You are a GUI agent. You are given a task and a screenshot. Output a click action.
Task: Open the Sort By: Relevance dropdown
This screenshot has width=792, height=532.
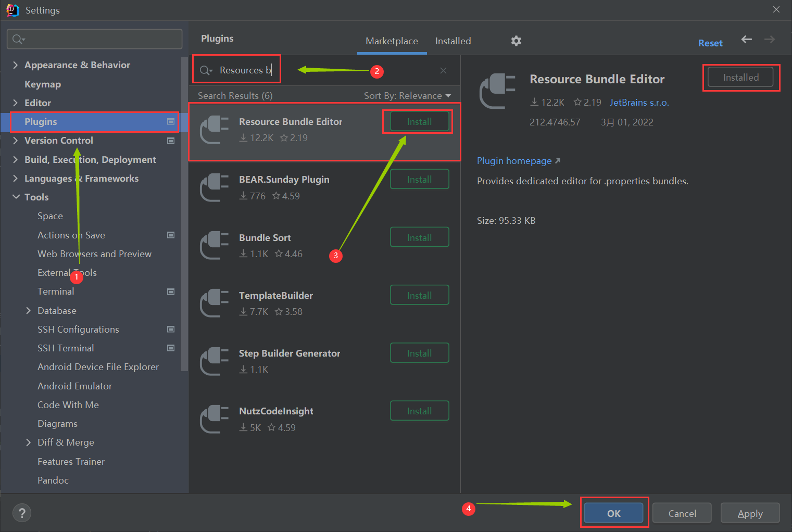coord(407,96)
